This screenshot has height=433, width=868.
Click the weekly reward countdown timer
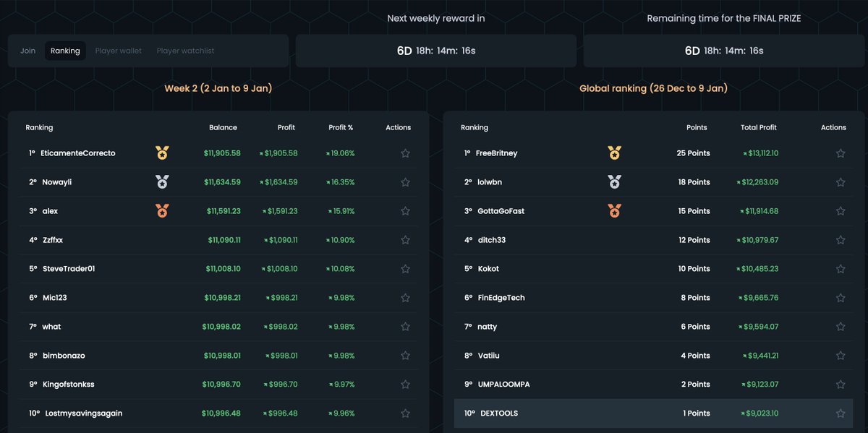(x=436, y=51)
